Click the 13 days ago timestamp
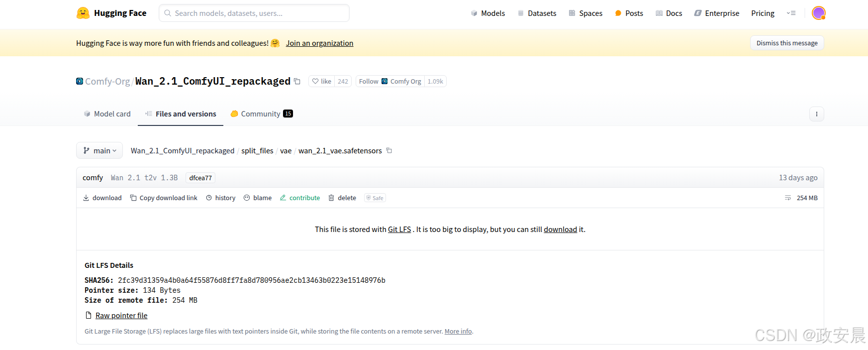The width and height of the screenshot is (868, 350). pyautogui.click(x=798, y=178)
